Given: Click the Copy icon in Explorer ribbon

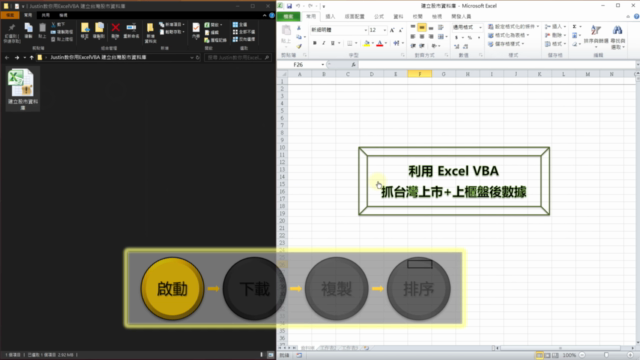Looking at the screenshot, I should [x=28, y=28].
